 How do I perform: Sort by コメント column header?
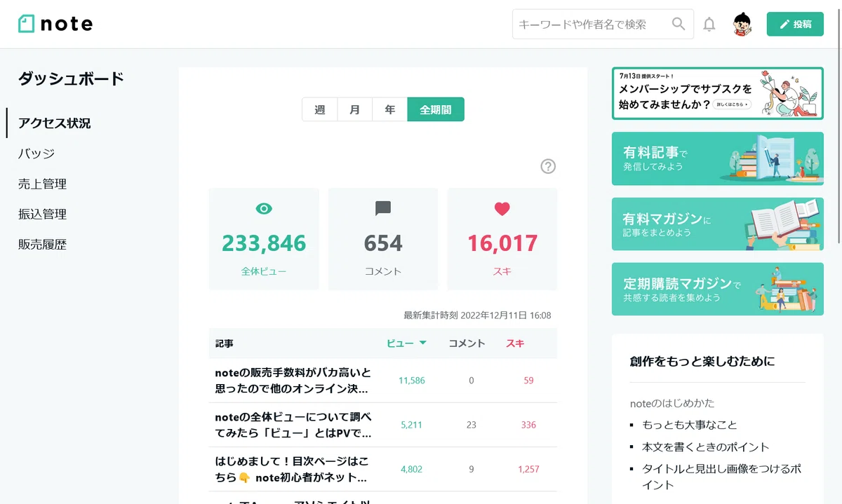467,343
